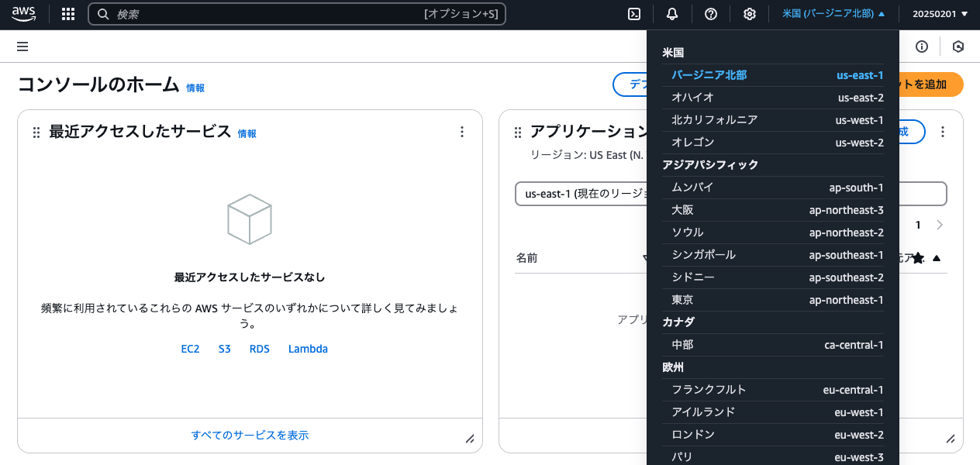Click the hexagonal reset layout icon
The width and height of the screenshot is (980, 465).
[958, 46]
